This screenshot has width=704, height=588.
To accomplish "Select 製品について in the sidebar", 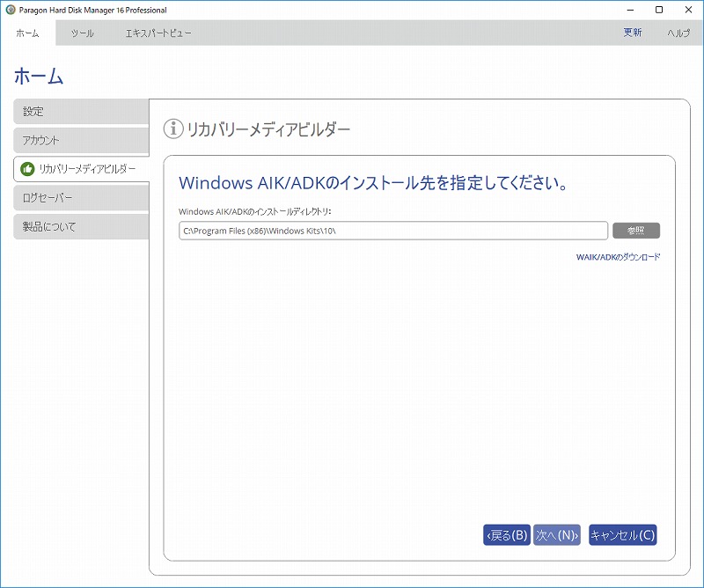I will coord(81,226).
